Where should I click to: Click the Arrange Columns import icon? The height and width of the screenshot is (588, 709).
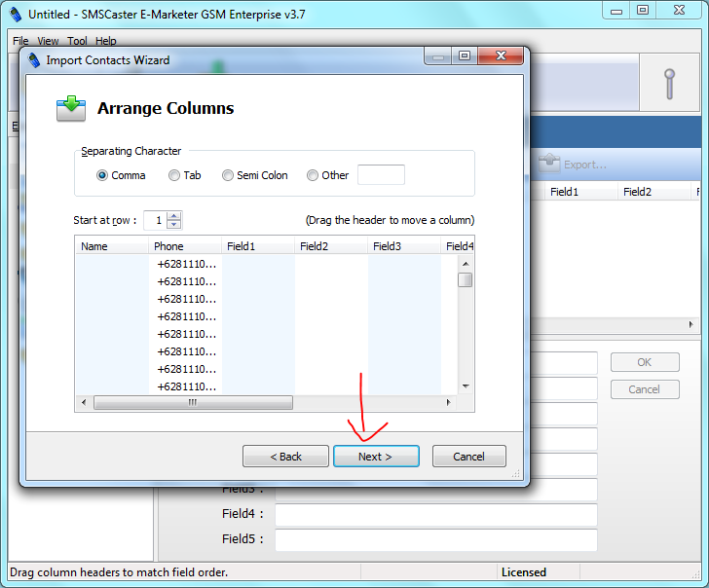[71, 108]
